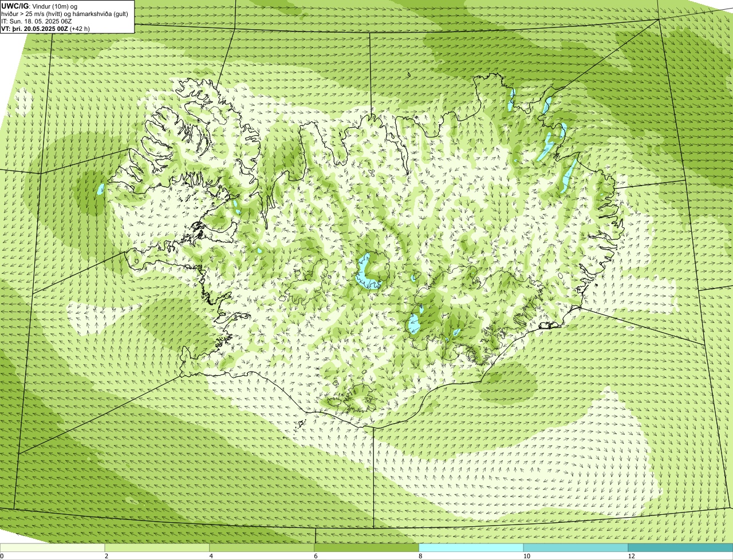Image resolution: width=733 pixels, height=560 pixels.
Task: Select the 10–12 m/s turquoise color segment
Action: [x=576, y=548]
